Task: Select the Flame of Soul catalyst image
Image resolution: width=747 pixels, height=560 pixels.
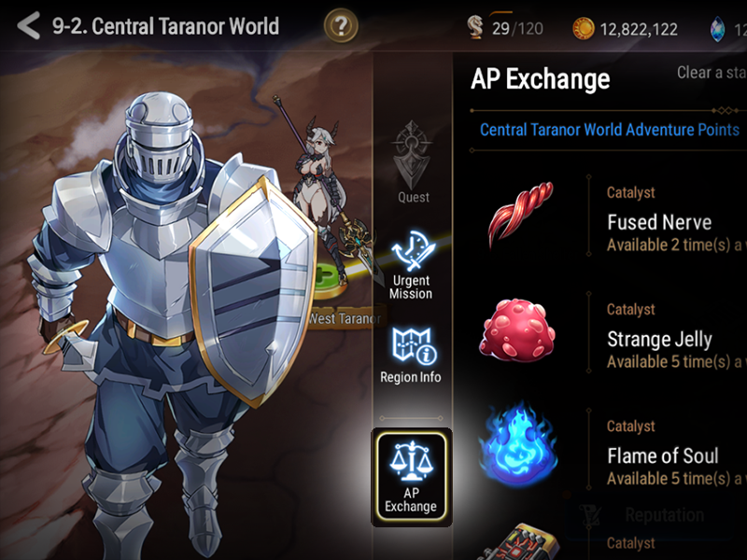Action: [x=518, y=446]
